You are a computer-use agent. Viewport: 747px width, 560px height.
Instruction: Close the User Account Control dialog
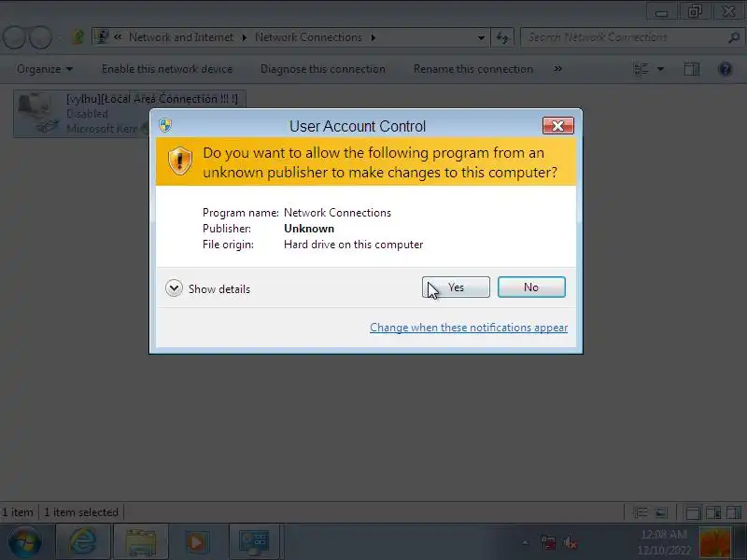click(557, 126)
